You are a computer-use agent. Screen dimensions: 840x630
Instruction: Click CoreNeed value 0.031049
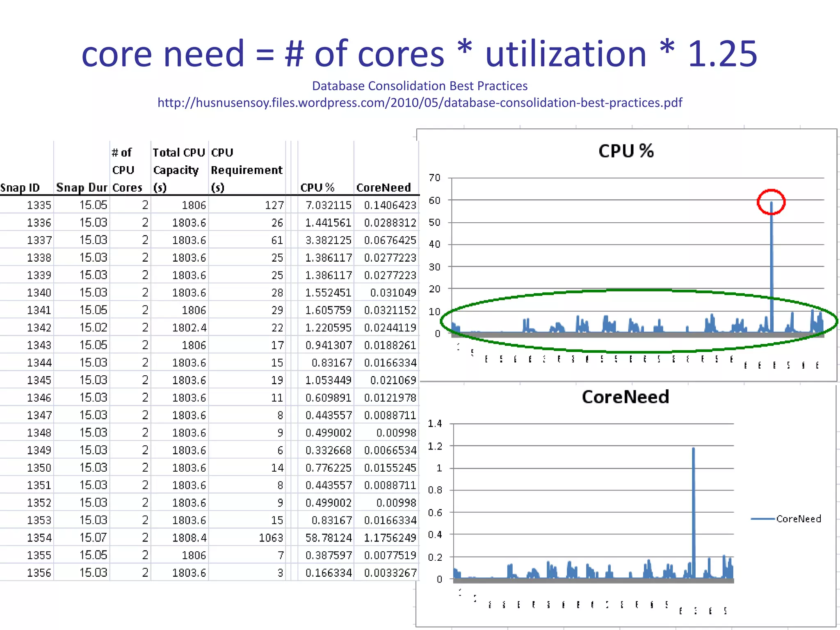(393, 293)
